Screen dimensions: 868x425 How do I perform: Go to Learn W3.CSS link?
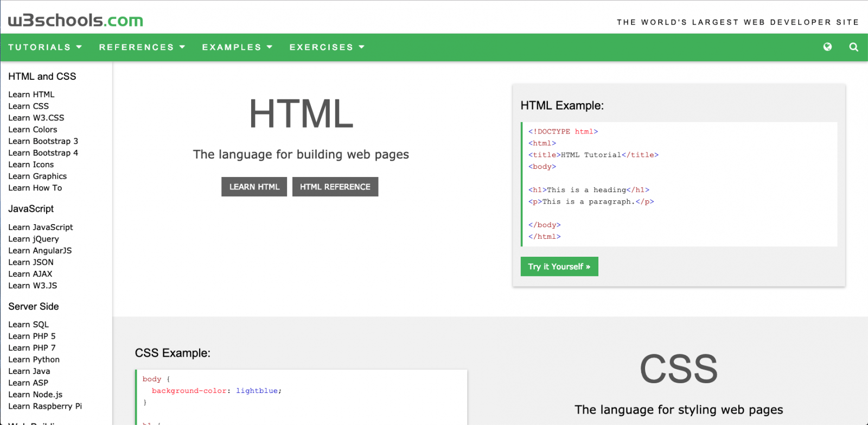click(36, 118)
